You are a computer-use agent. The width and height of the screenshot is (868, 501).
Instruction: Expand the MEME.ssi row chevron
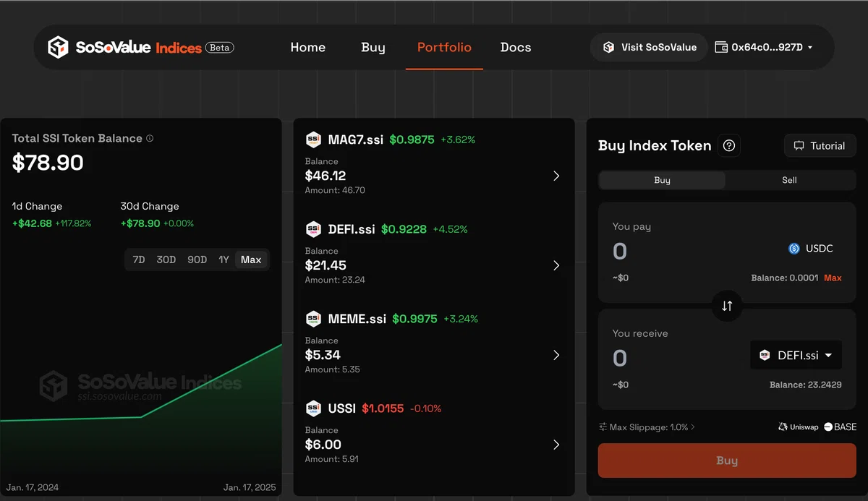tap(556, 355)
